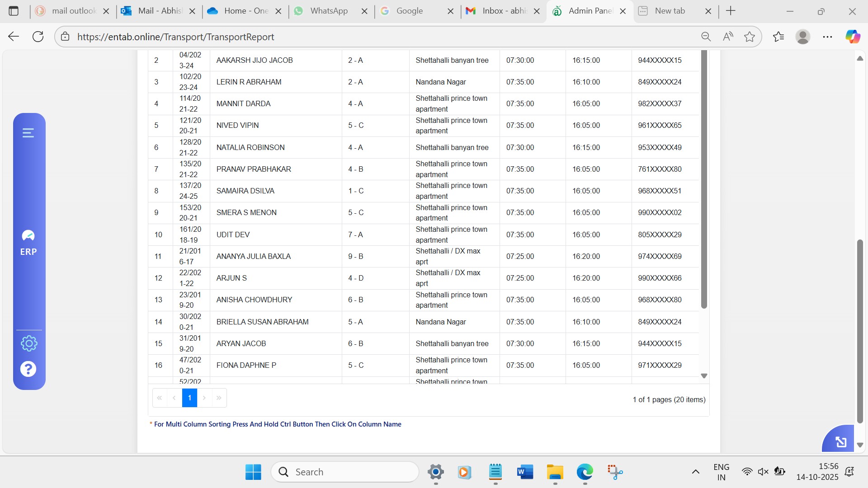Image resolution: width=868 pixels, height=488 pixels.
Task: Click the address bar URL field
Action: tap(362, 37)
